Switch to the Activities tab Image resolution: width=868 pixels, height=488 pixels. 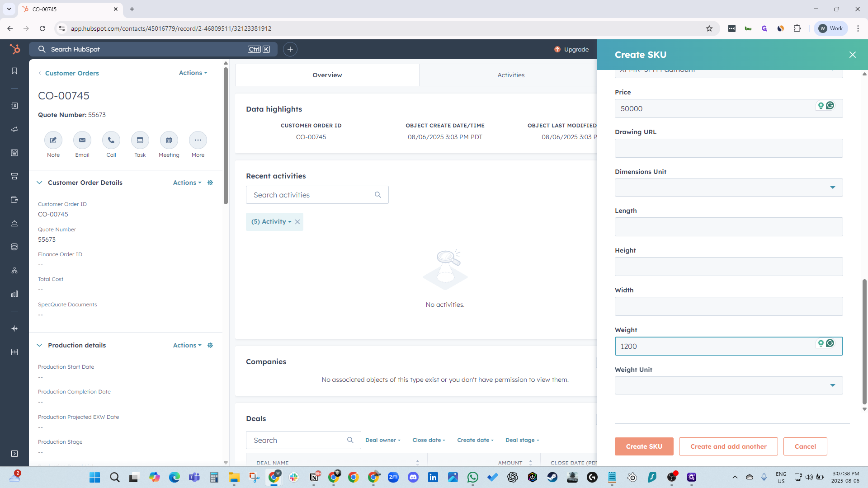coord(511,75)
